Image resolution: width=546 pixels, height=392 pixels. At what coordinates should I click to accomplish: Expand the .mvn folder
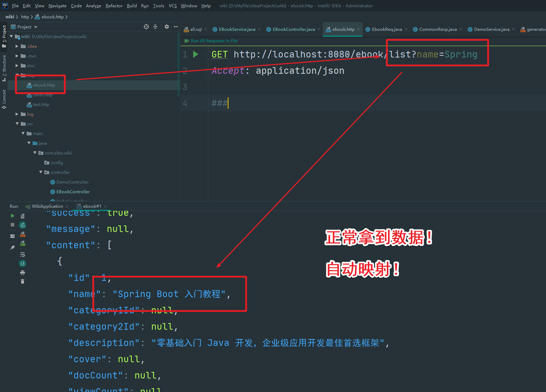(x=17, y=56)
